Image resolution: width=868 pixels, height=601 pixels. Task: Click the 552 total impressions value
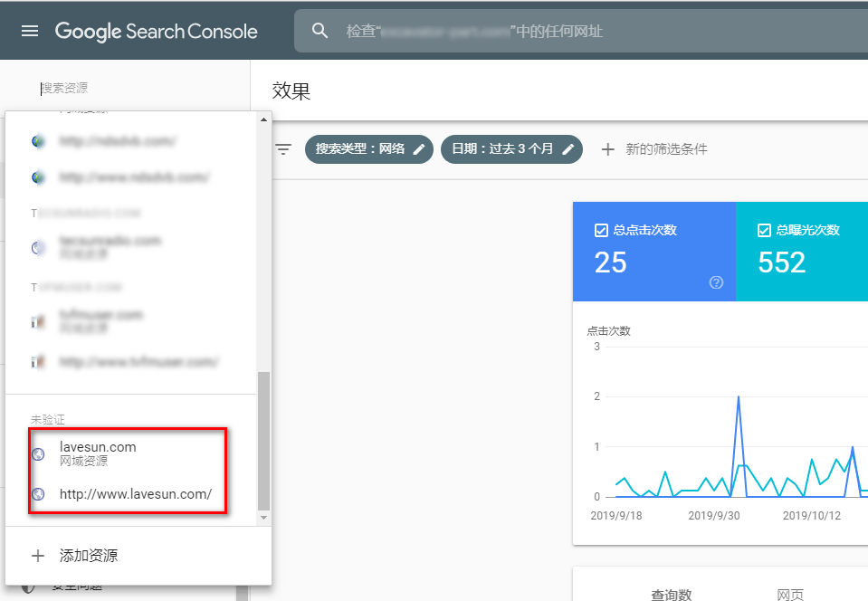click(x=782, y=262)
